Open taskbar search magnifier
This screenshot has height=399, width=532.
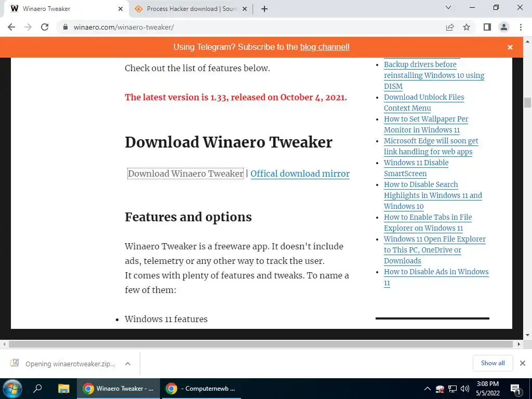click(x=37, y=388)
